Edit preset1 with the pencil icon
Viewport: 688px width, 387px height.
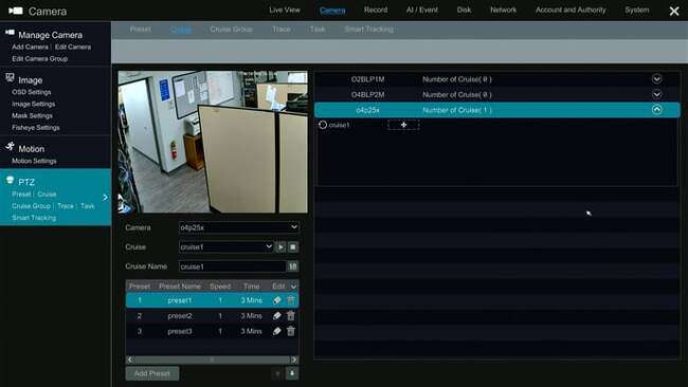tap(277, 301)
